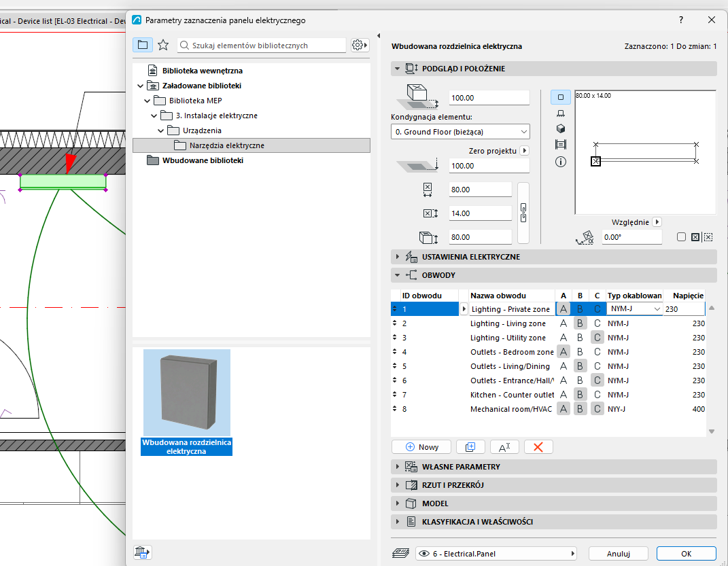Image resolution: width=728 pixels, height=566 pixels.
Task: Delete the circuit with the red X
Action: [538, 447]
